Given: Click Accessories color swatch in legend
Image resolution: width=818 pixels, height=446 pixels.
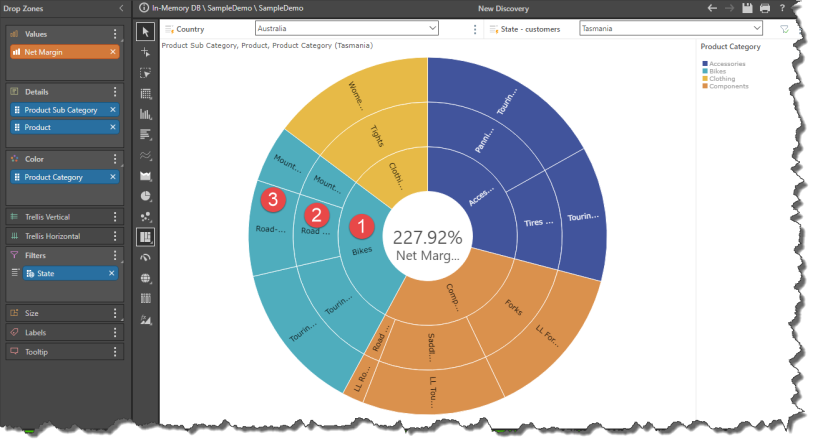Looking at the screenshot, I should point(704,64).
